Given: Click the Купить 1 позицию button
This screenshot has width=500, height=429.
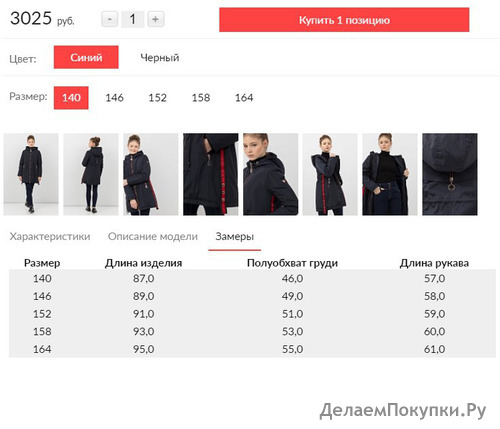Looking at the screenshot, I should click(344, 20).
